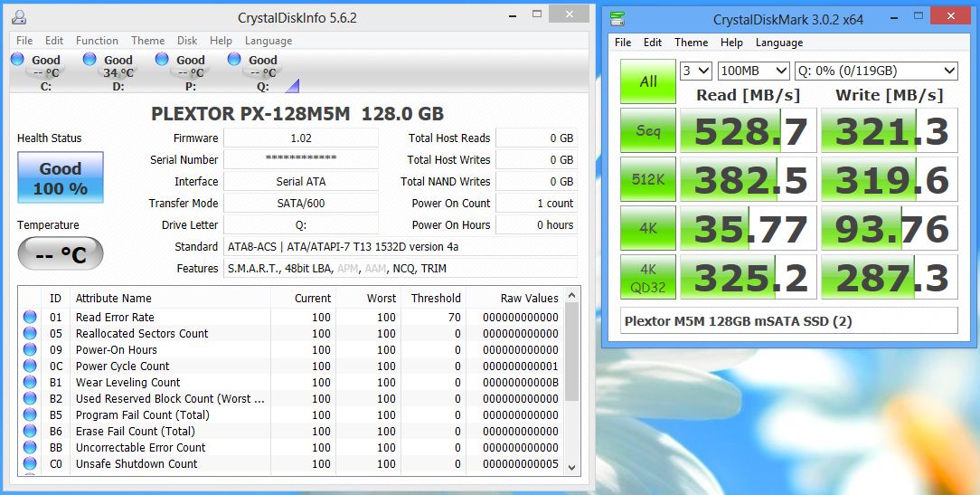Click the 4K write result 93.76
The width and height of the screenshot is (980, 495).
890,228
